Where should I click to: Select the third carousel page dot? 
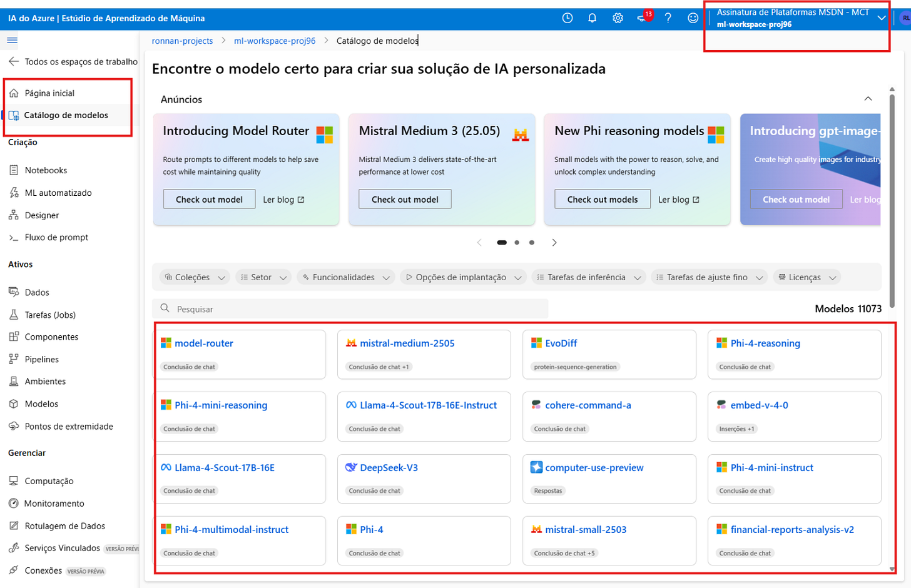532,243
